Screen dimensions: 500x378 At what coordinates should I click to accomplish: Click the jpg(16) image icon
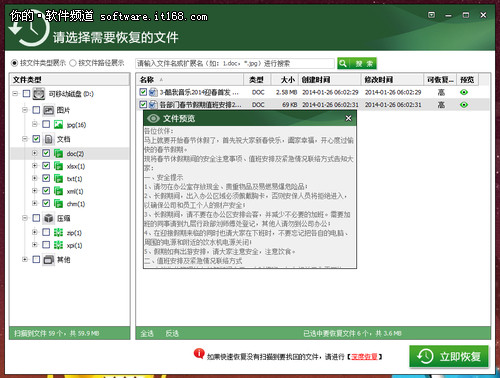click(x=59, y=125)
